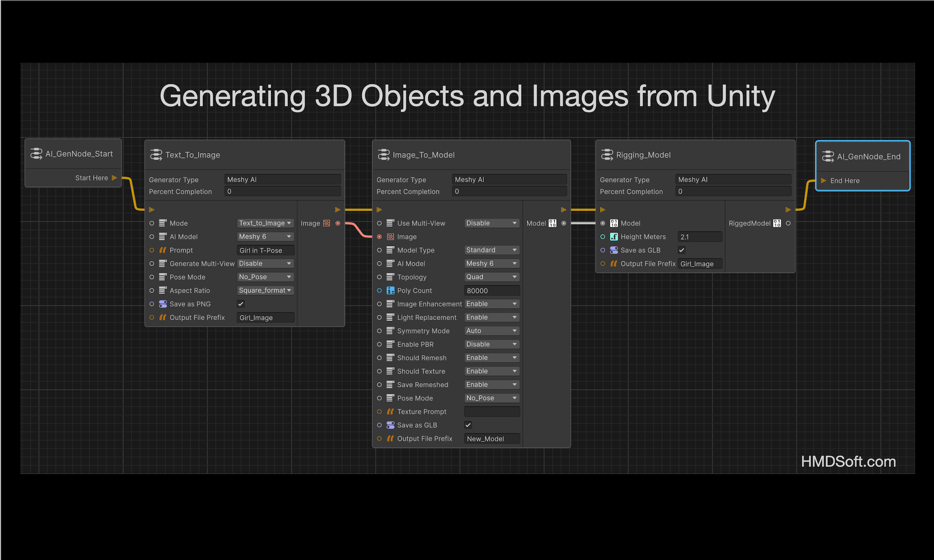Click the End Here input arrow
This screenshot has width=934, height=560.
[823, 181]
